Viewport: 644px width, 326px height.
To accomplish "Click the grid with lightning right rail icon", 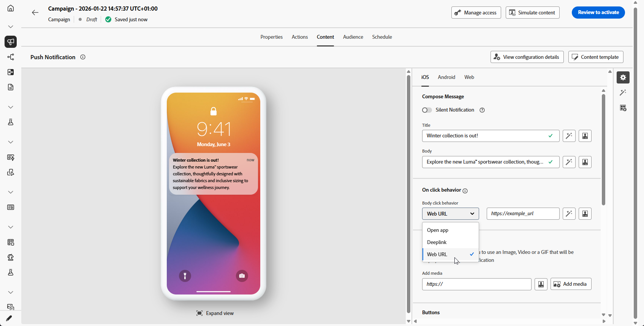I will click(x=623, y=108).
